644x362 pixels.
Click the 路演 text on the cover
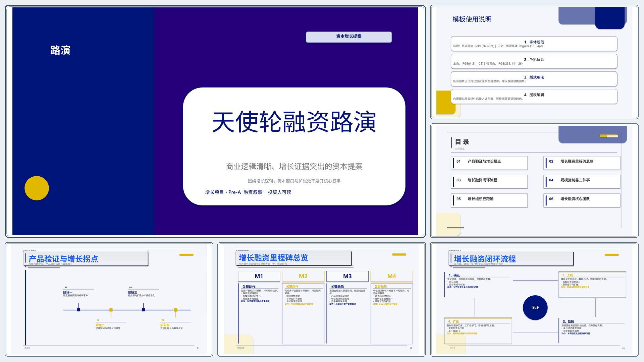coord(60,50)
